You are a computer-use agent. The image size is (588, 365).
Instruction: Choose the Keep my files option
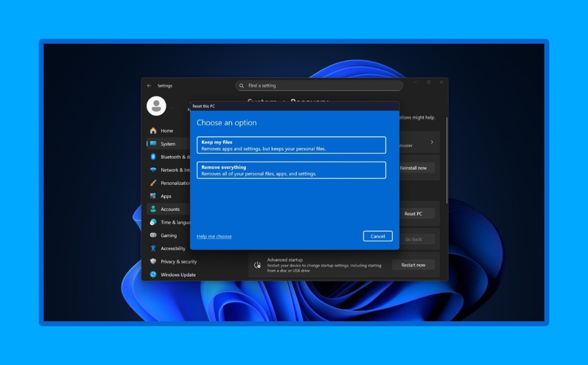click(x=291, y=145)
